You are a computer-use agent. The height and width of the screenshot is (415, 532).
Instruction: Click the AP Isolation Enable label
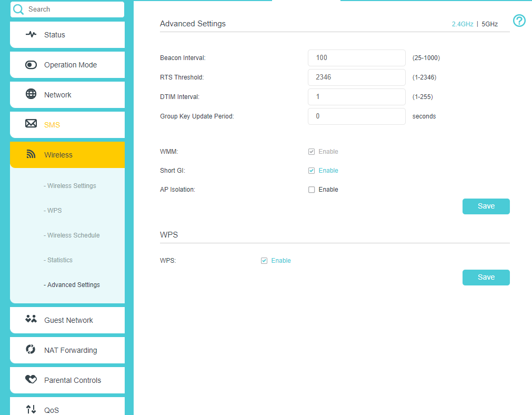[x=328, y=190]
